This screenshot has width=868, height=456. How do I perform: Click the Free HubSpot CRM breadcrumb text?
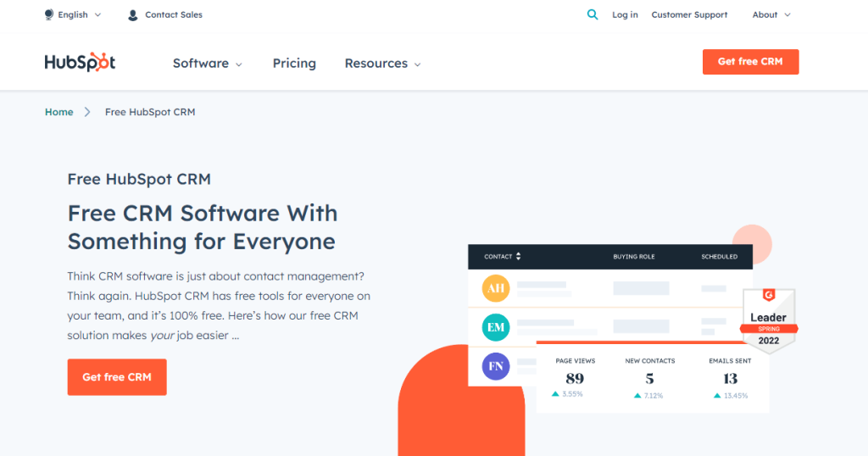(x=150, y=113)
